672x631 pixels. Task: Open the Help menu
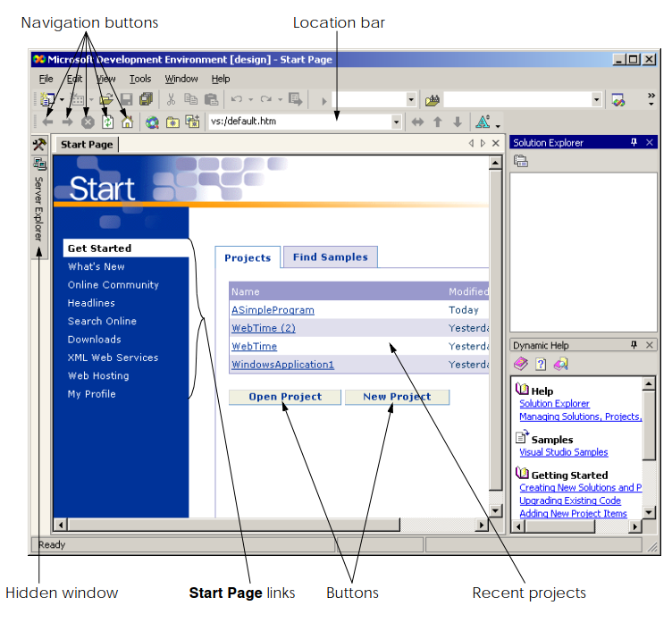pos(221,79)
